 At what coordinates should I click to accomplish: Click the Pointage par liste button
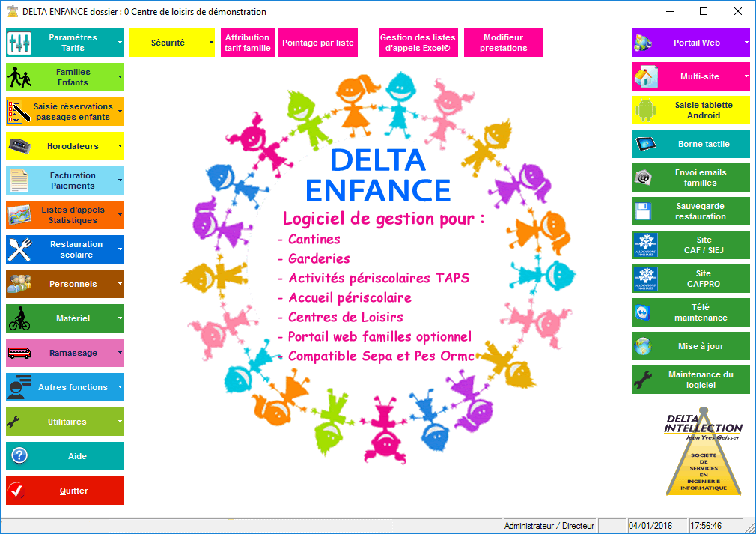(317, 43)
